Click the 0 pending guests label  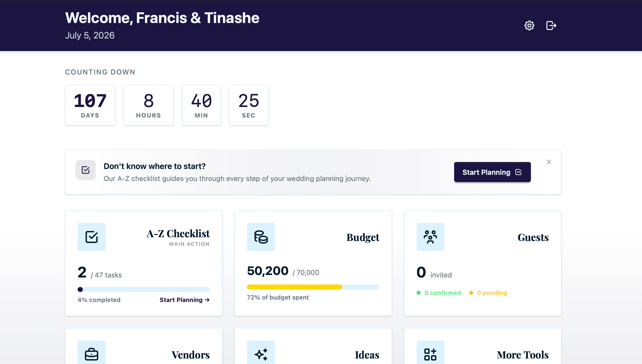[492, 293]
